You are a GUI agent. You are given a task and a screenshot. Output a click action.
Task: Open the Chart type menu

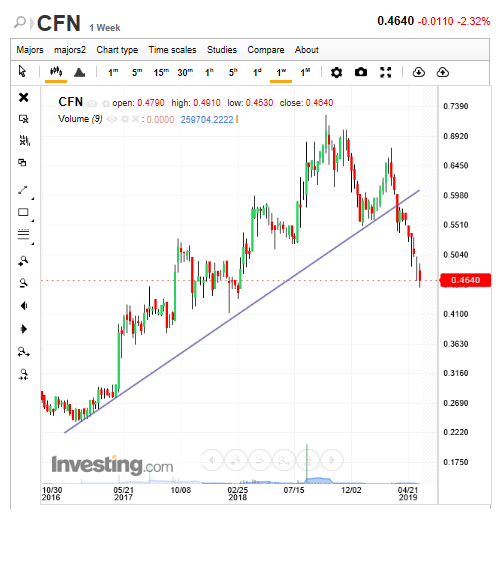(117, 50)
